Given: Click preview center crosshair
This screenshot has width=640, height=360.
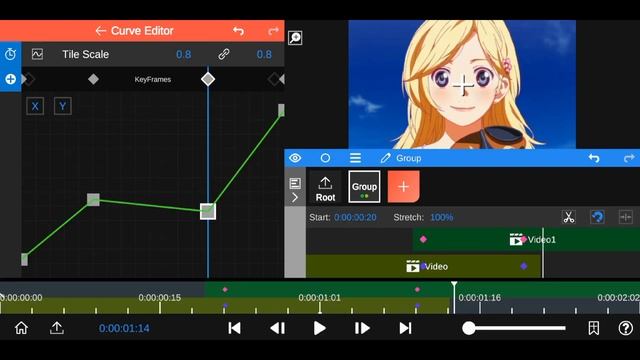Looking at the screenshot, I should 463,85.
